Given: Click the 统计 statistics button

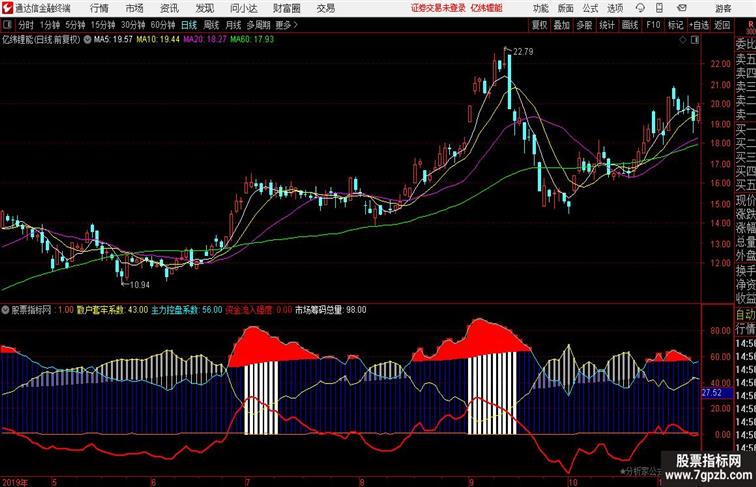Looking at the screenshot, I should [x=607, y=25].
